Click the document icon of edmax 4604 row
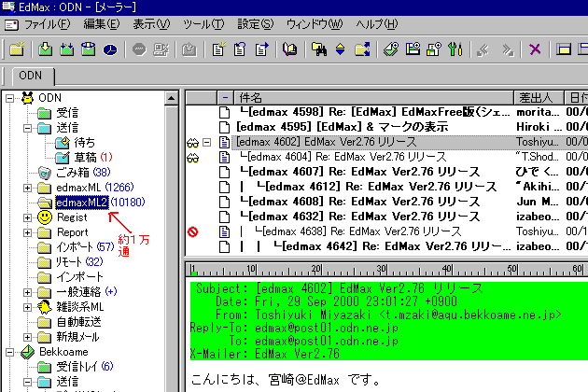Image resolution: width=588 pixels, height=392 pixels. (x=224, y=157)
